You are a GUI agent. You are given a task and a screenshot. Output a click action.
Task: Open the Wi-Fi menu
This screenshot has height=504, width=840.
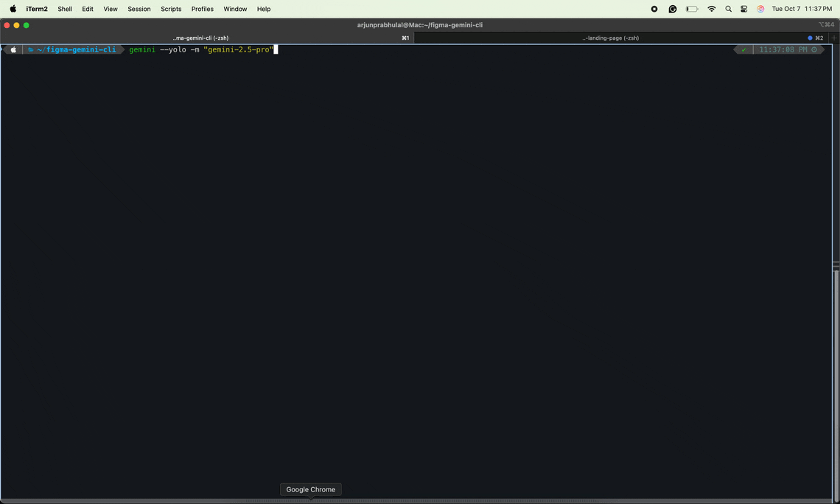712,9
